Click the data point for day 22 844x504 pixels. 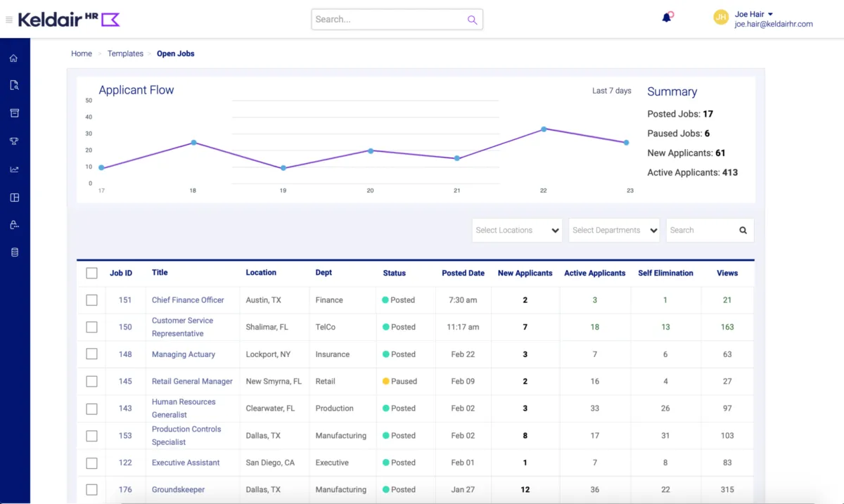click(544, 129)
